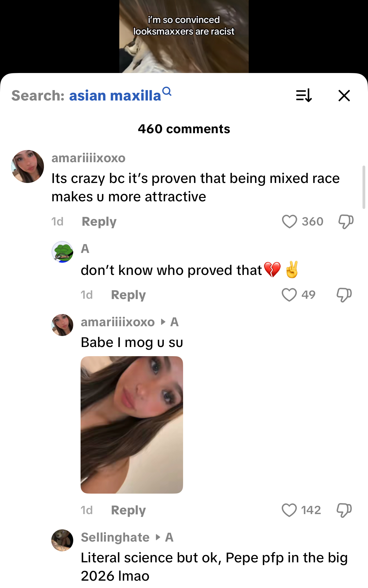
Task: Open amariiiixoxo's profile picture on top comment
Action: click(27, 166)
